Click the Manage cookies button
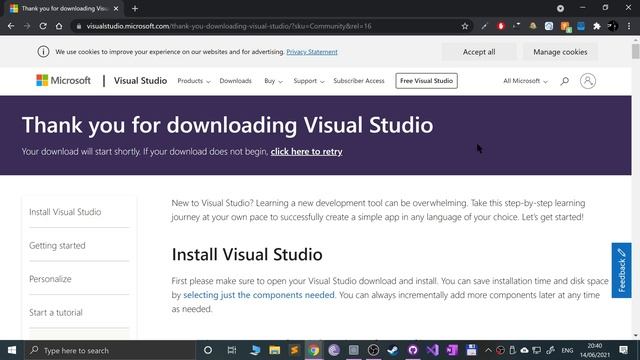Viewport: 640px width, 360px height. [x=560, y=52]
